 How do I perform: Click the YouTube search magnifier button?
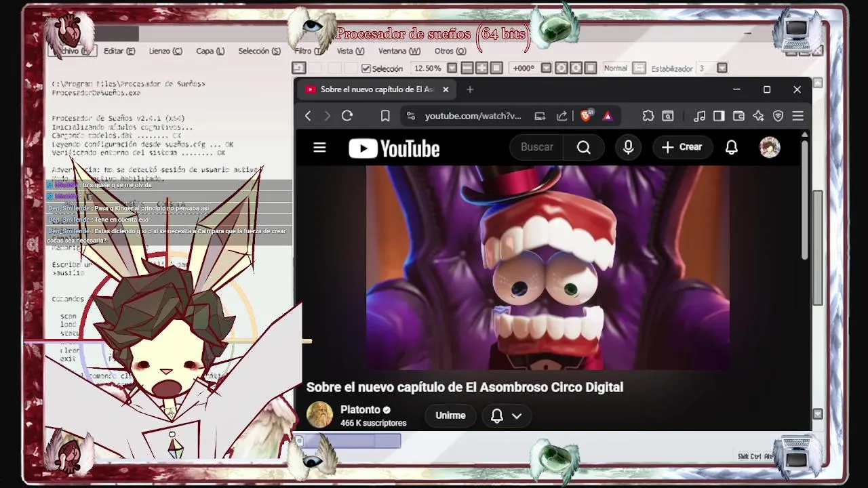(584, 147)
